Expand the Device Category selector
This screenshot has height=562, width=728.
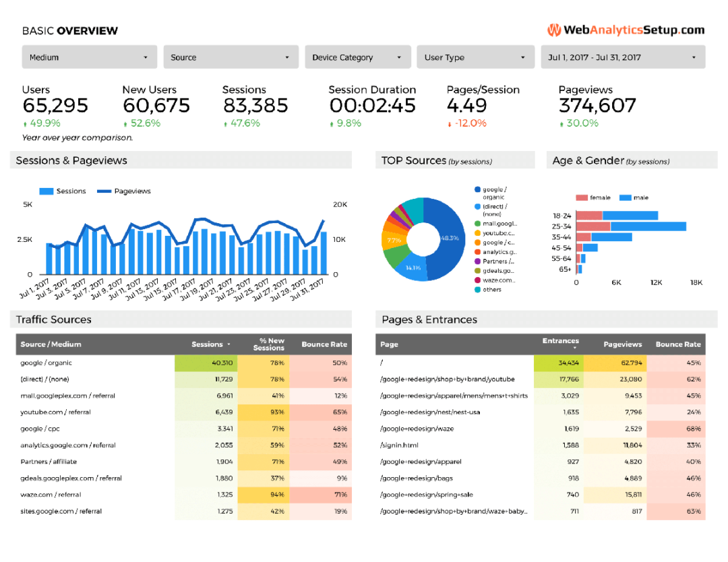click(357, 57)
